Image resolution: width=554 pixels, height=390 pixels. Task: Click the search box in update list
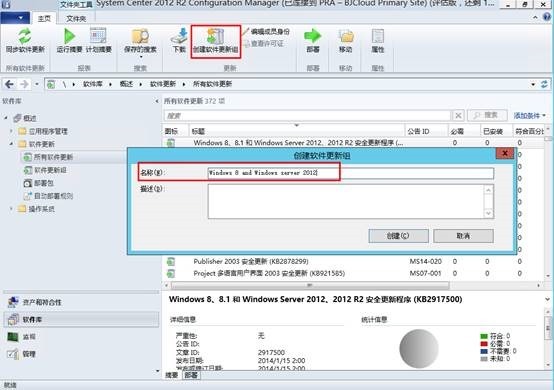click(307, 116)
